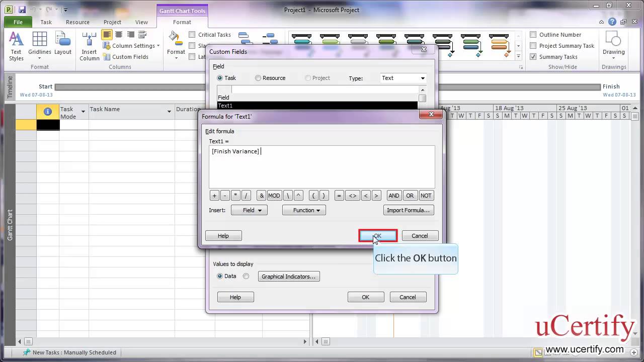The height and width of the screenshot is (362, 644).
Task: Toggle wrap text in column
Action: [x=143, y=35]
